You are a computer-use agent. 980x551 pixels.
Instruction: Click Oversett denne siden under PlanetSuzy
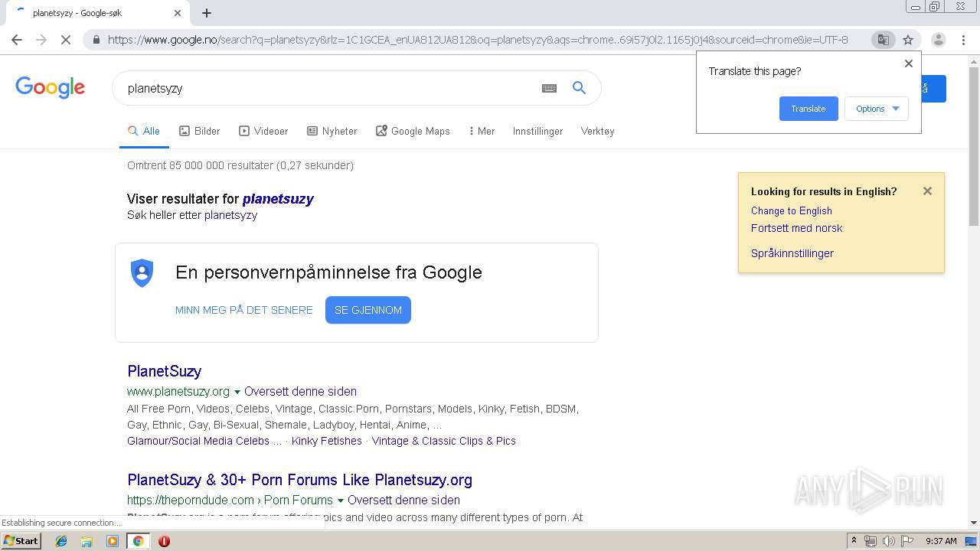(x=300, y=391)
